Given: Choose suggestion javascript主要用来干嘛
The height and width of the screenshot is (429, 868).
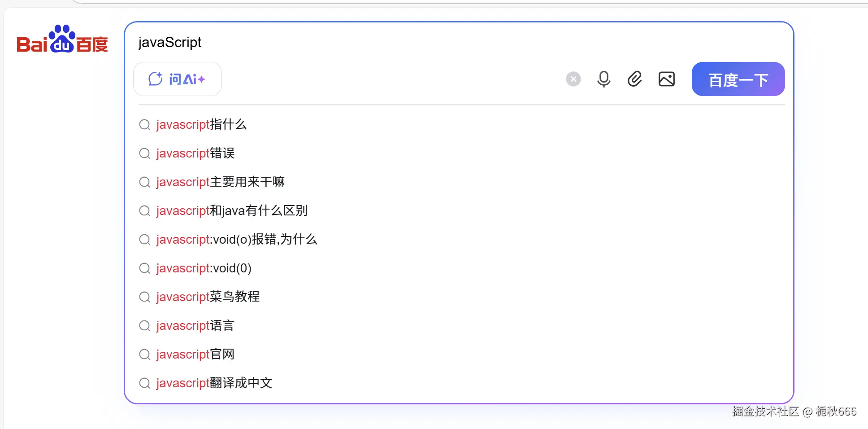Looking at the screenshot, I should coord(221,182).
